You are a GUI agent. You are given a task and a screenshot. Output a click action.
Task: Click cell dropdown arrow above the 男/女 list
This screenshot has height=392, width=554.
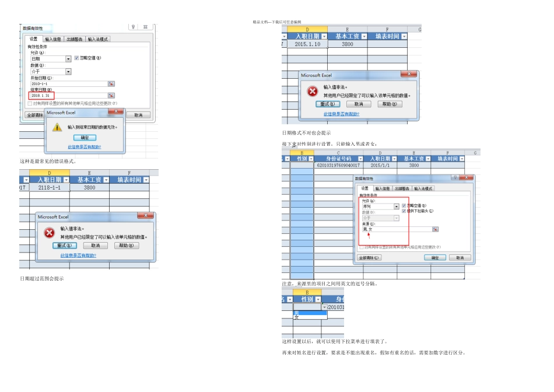click(x=324, y=307)
